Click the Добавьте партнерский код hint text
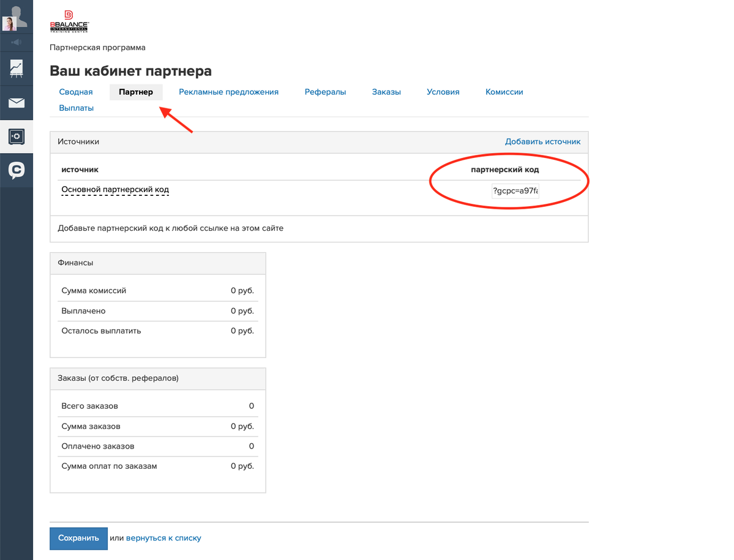This screenshot has height=560, width=734. point(170,228)
